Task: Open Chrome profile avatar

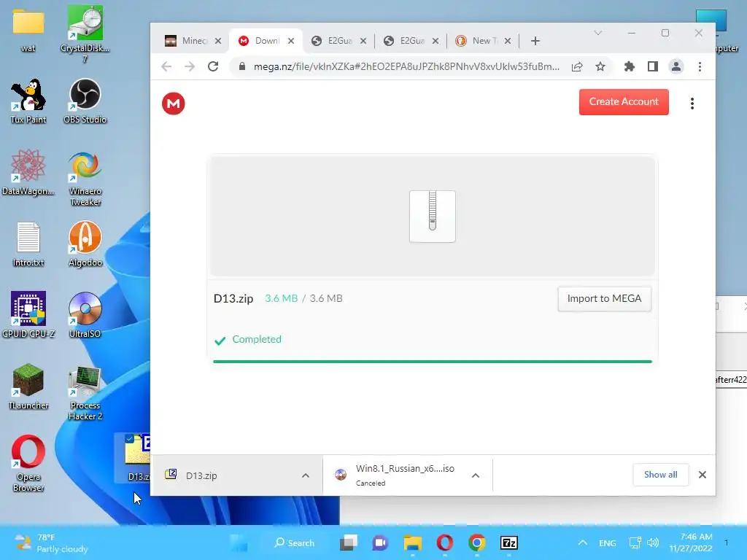Action: point(676,66)
